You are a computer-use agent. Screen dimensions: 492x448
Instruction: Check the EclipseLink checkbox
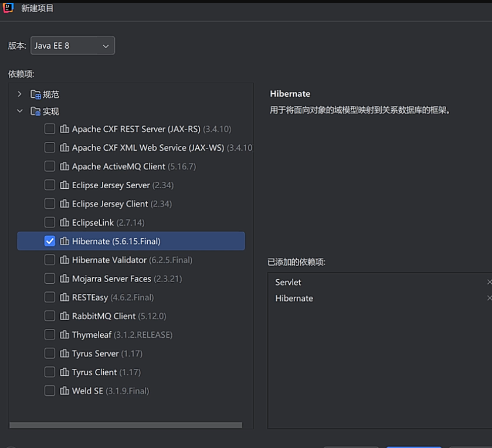(x=50, y=222)
